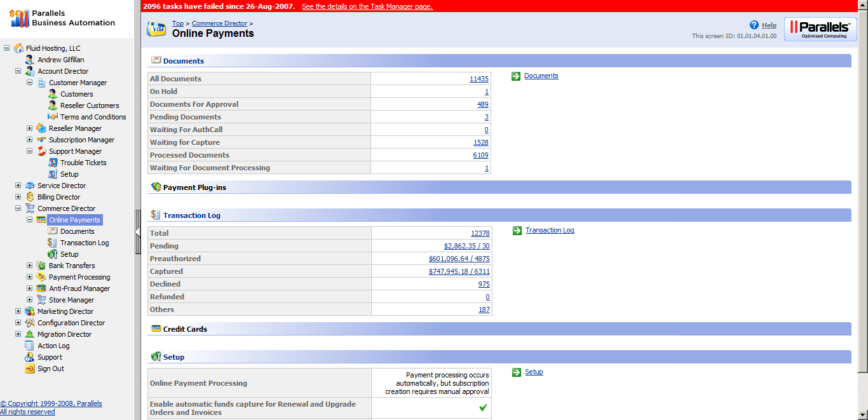Open Preauthorized amount $601,096.64 / 4875
The height and width of the screenshot is (420, 868).
click(459, 259)
